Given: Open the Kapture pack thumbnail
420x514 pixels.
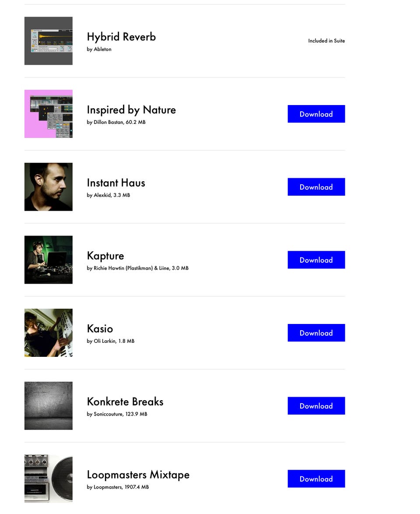Looking at the screenshot, I should tap(48, 260).
